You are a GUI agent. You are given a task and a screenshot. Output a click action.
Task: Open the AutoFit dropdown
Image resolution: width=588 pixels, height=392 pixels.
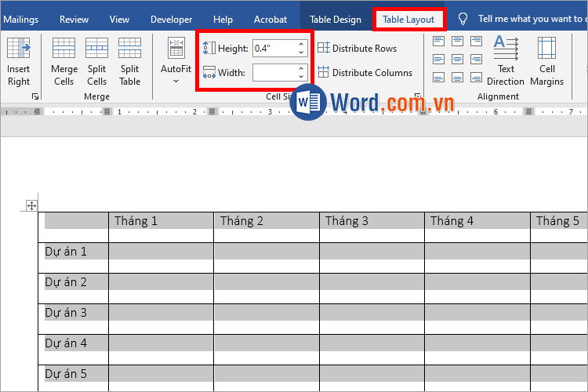176,61
